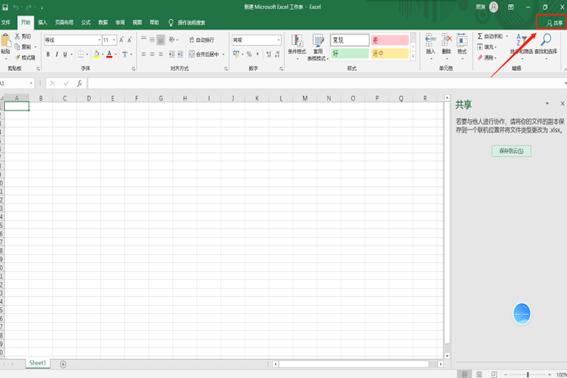Click the Copy icon
Screen dimensions: 567x378
coord(17,47)
